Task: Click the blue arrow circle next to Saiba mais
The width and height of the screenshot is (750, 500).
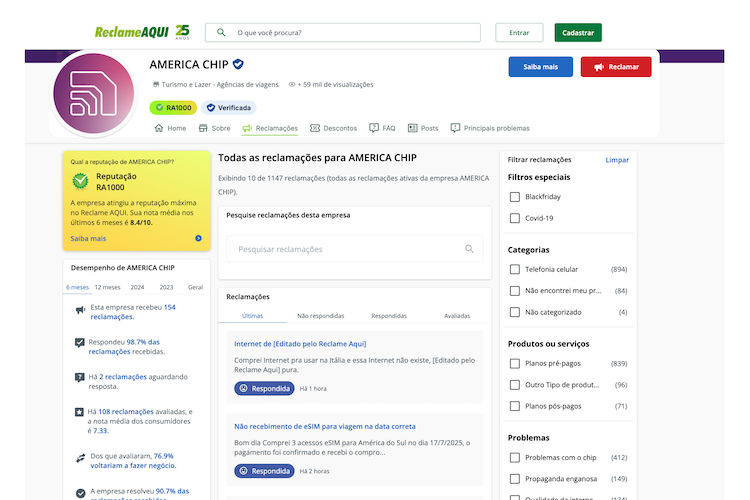Action: pos(199,238)
